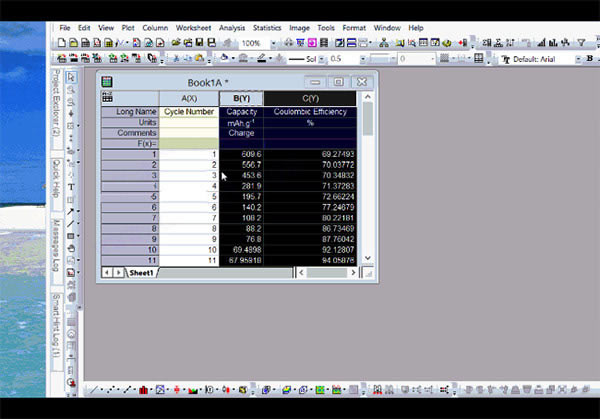
Task: Open the Worksheet menu
Action: pos(192,28)
